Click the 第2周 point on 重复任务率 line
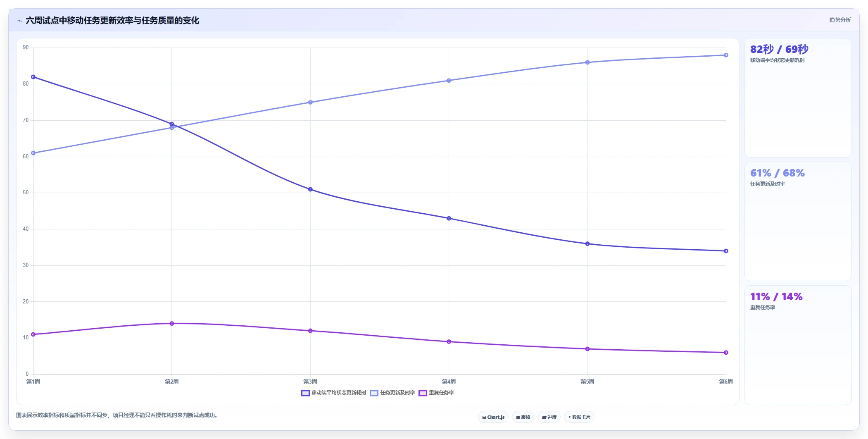The height and width of the screenshot is (439, 868). click(172, 323)
